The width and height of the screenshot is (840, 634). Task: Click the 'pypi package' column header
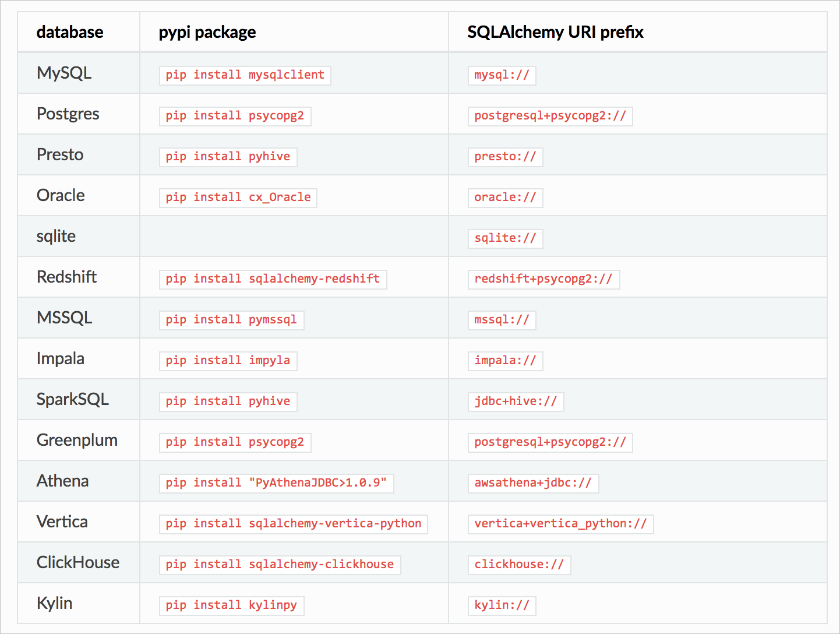(207, 32)
